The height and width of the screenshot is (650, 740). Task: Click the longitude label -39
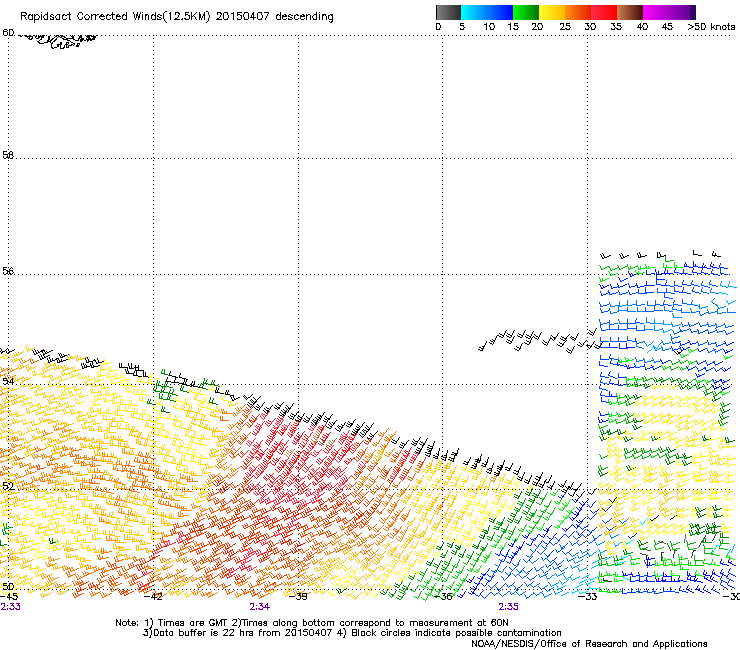pos(298,597)
